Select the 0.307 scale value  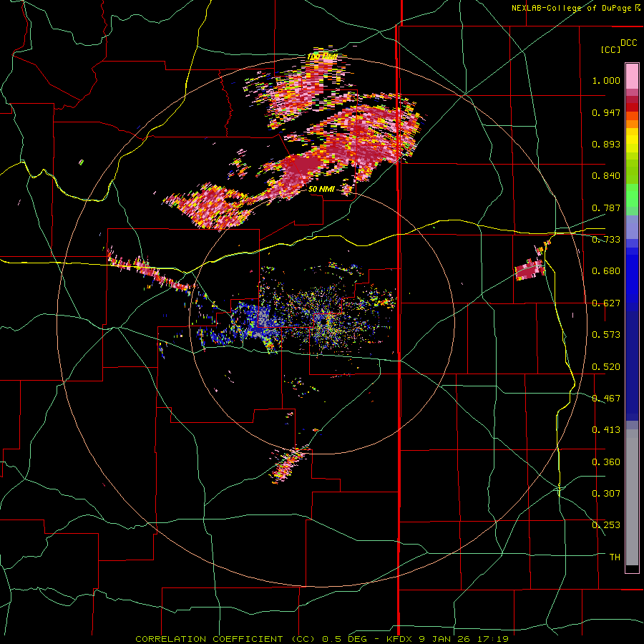click(x=606, y=494)
